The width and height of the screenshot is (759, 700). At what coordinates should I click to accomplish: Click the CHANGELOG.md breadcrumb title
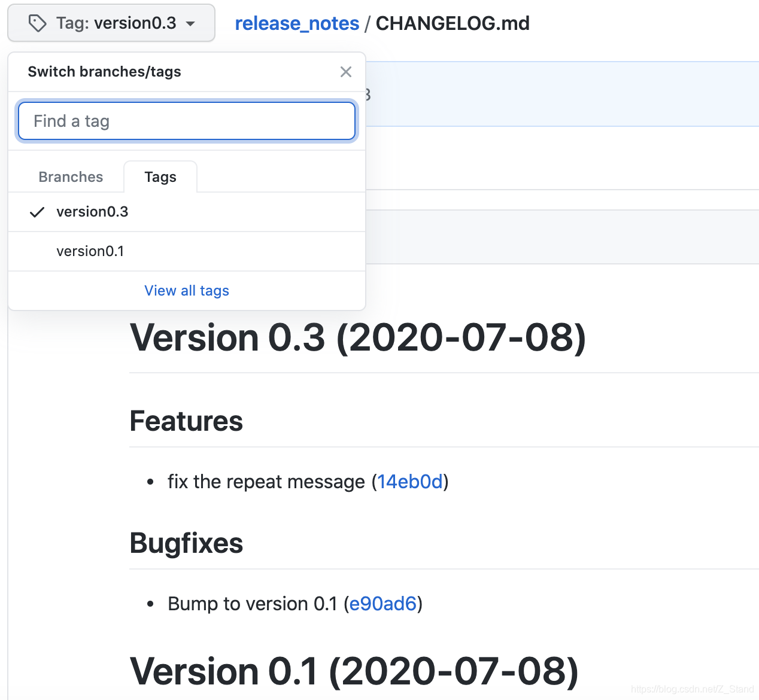tap(453, 23)
